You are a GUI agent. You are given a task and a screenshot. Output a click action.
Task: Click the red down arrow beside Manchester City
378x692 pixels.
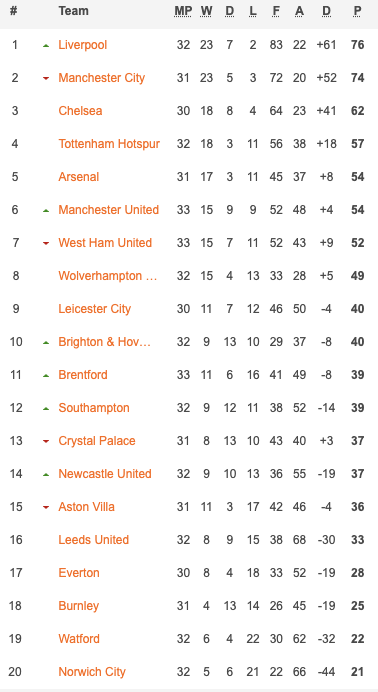click(x=46, y=79)
